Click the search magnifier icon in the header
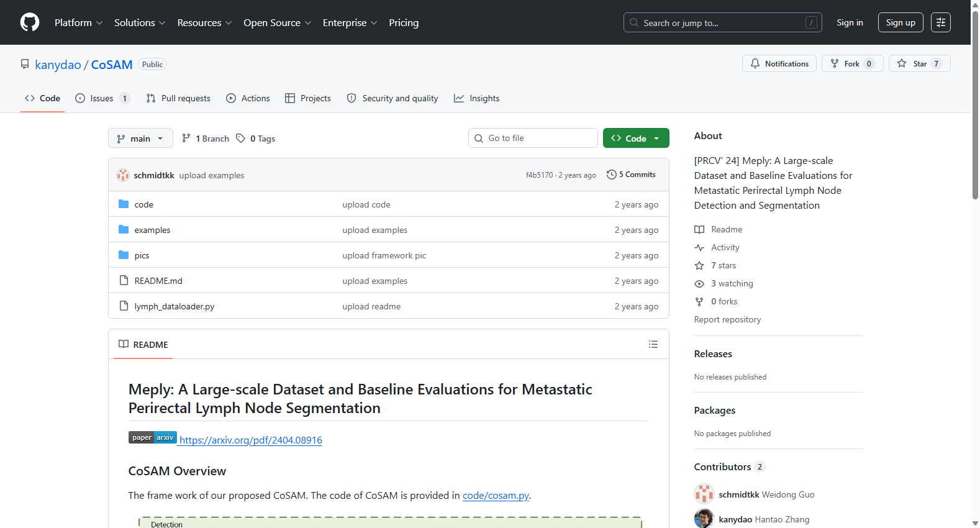 (634, 22)
